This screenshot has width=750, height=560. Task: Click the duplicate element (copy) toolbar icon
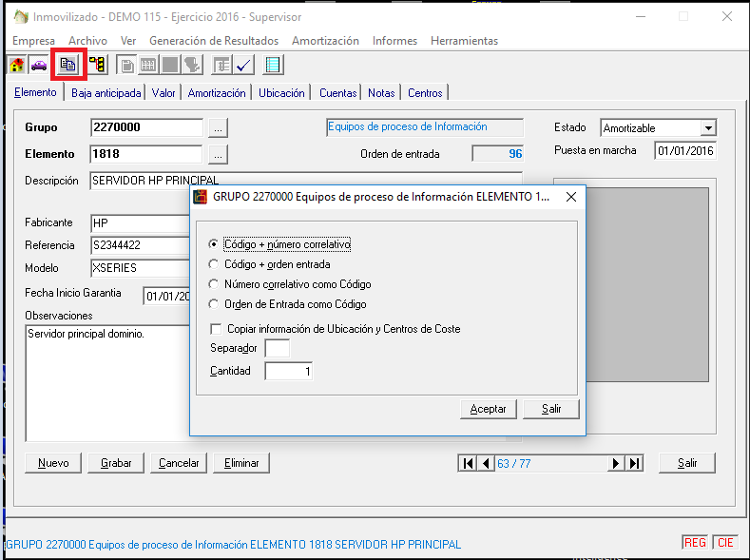[68, 65]
